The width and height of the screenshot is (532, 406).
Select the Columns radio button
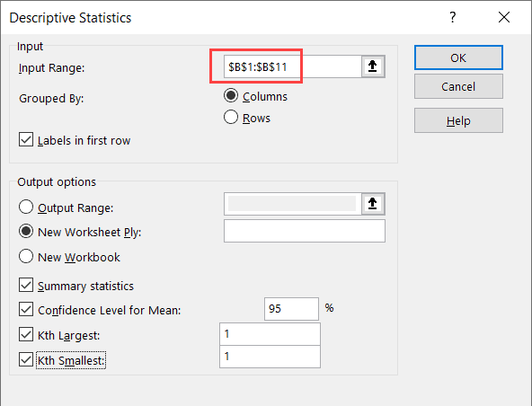tap(231, 95)
